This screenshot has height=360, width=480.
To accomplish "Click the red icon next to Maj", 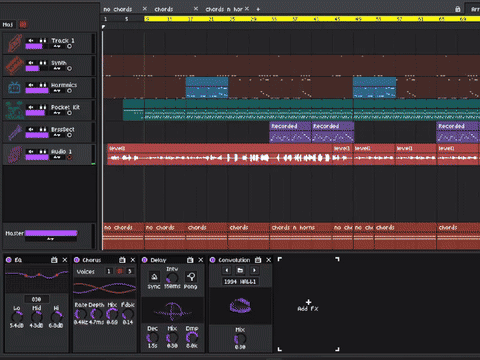I will 23,24.
